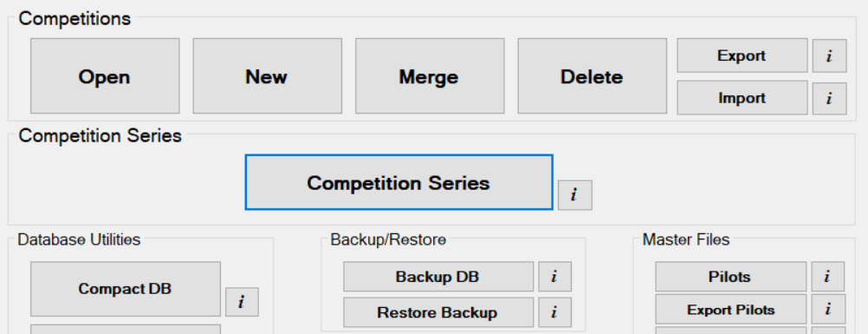The width and height of the screenshot is (868, 334).
Task: Choose the Export button under Competitions
Action: tap(742, 56)
